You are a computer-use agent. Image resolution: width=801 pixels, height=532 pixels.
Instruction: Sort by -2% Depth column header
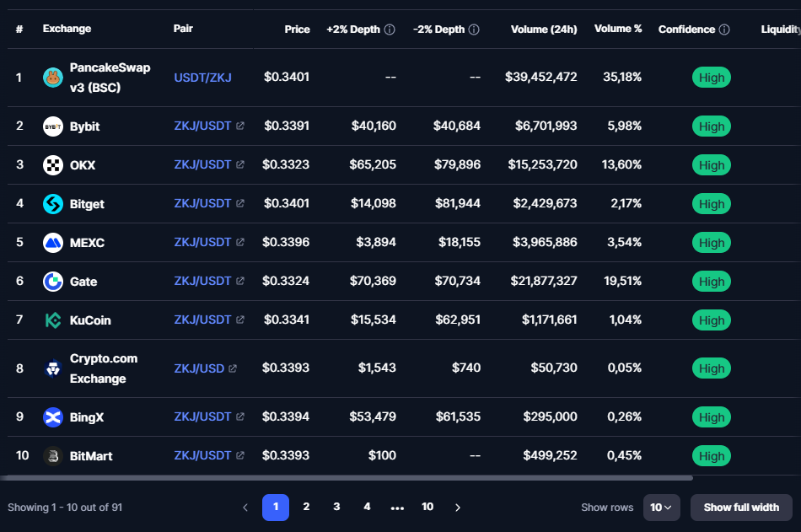(438, 30)
